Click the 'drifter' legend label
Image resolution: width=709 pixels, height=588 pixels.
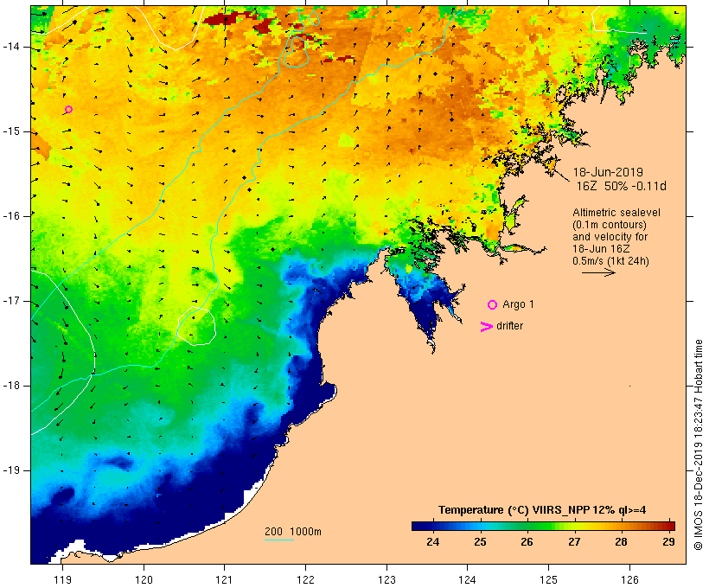(x=509, y=326)
